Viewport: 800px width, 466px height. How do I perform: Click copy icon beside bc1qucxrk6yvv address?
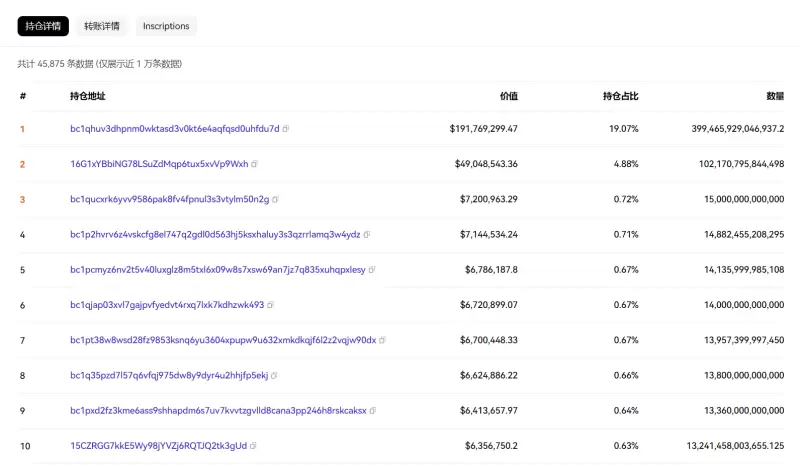(x=276, y=199)
